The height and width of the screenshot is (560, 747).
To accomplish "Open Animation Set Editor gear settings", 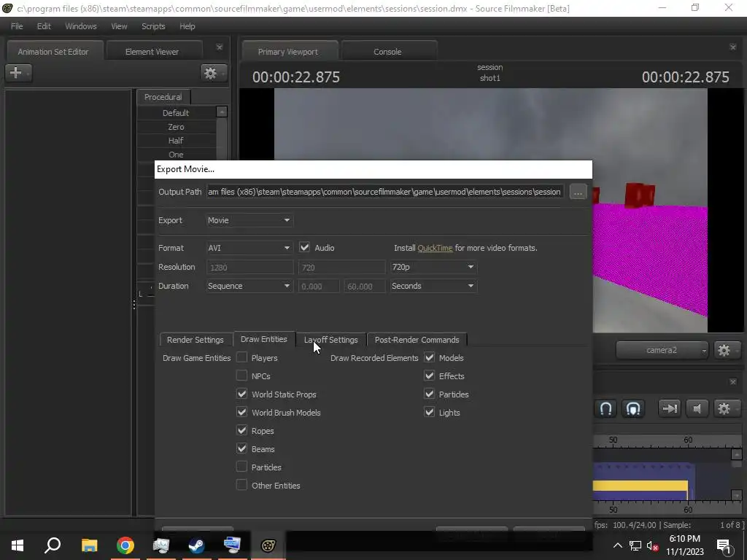I will click(213, 73).
